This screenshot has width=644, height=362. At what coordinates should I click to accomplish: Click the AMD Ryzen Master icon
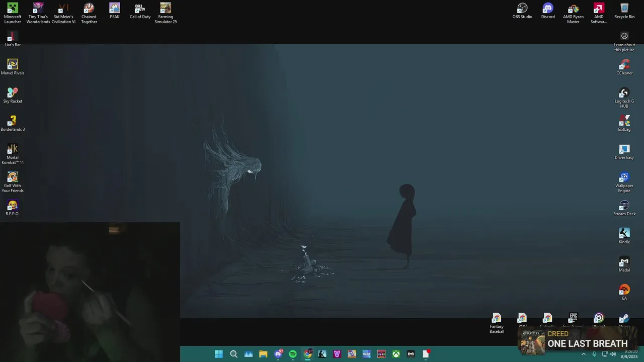tap(573, 13)
